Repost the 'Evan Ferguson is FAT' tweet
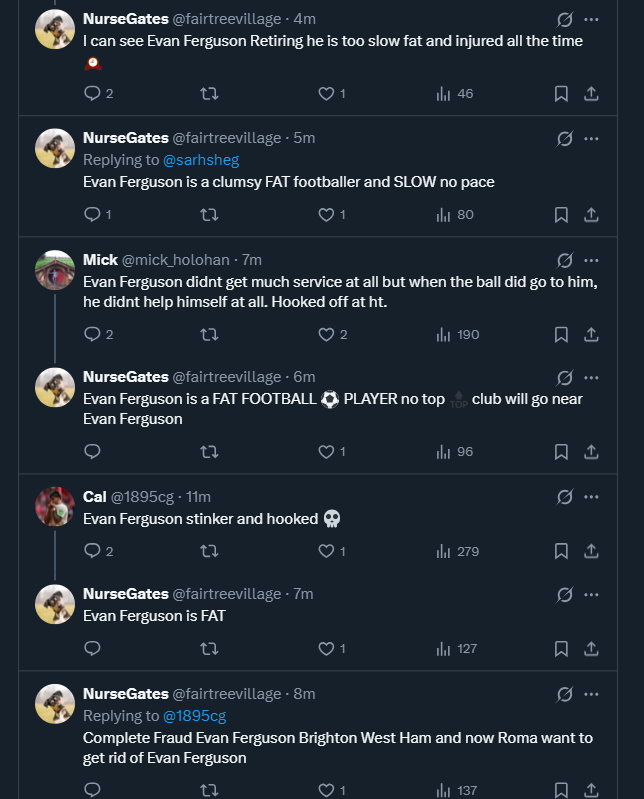644x799 pixels. point(209,648)
